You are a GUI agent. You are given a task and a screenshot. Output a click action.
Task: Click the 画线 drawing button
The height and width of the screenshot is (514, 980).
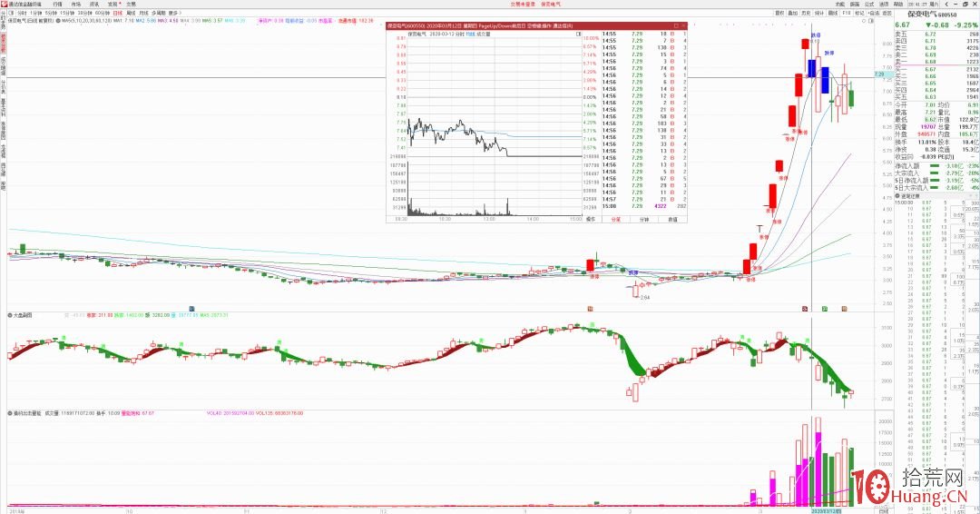pyautogui.click(x=833, y=13)
